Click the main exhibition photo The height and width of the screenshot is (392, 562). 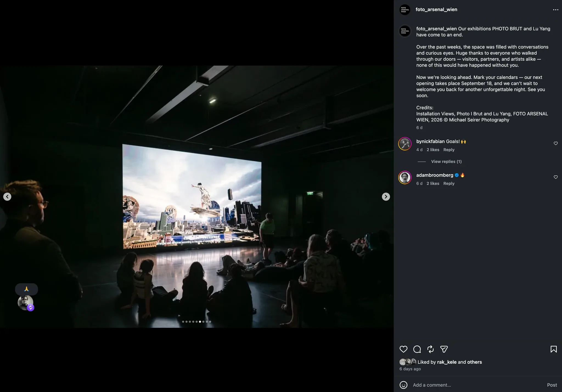pyautogui.click(x=197, y=196)
